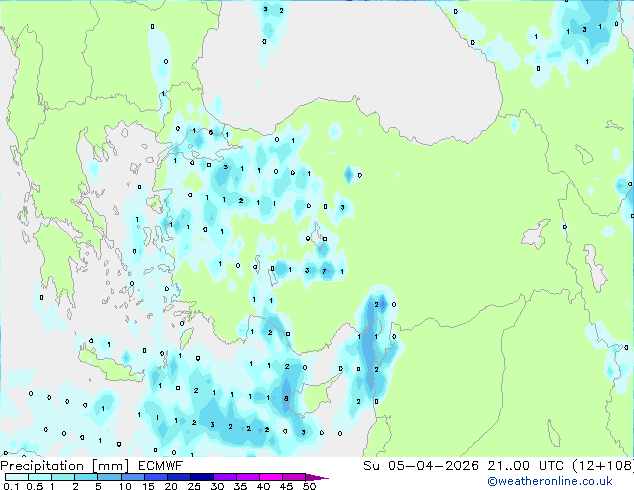This screenshot has width=634, height=490.
Task: Click the "Su" weekday abbreviation
Action: click(372, 466)
